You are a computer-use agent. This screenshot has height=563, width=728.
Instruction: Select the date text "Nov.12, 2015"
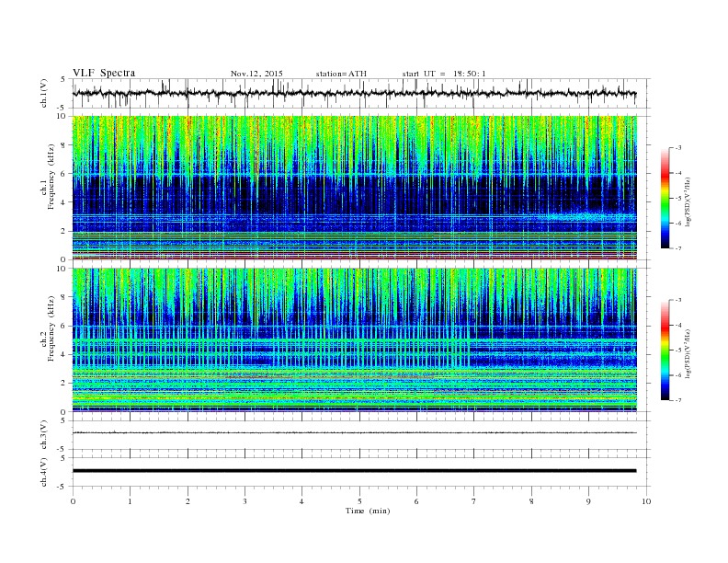[x=256, y=74]
